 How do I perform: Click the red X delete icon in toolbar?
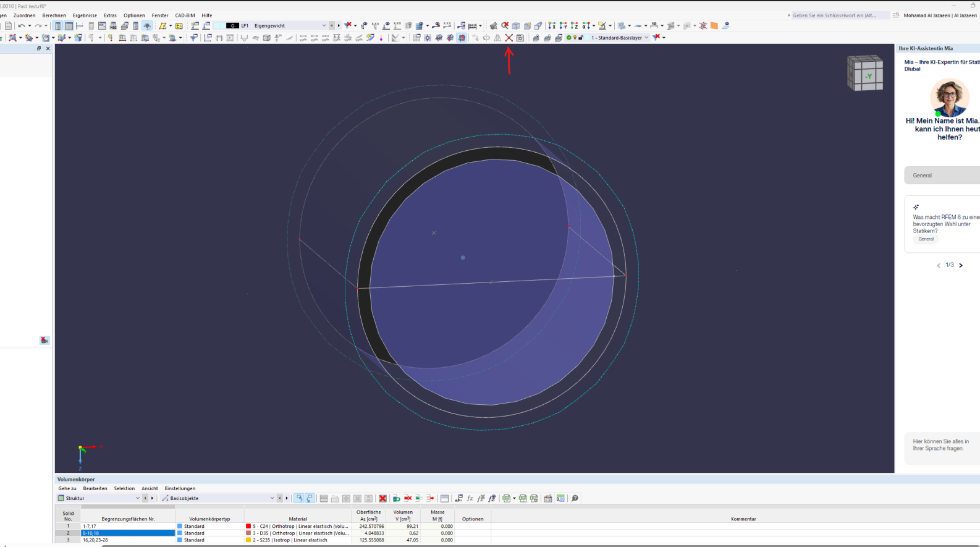(509, 38)
